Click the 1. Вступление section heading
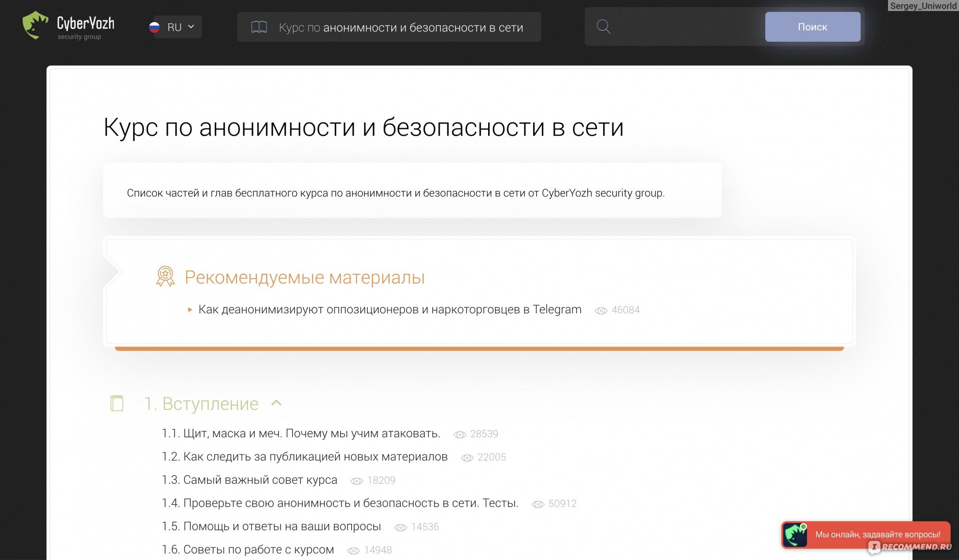The width and height of the screenshot is (959, 560). tap(201, 404)
